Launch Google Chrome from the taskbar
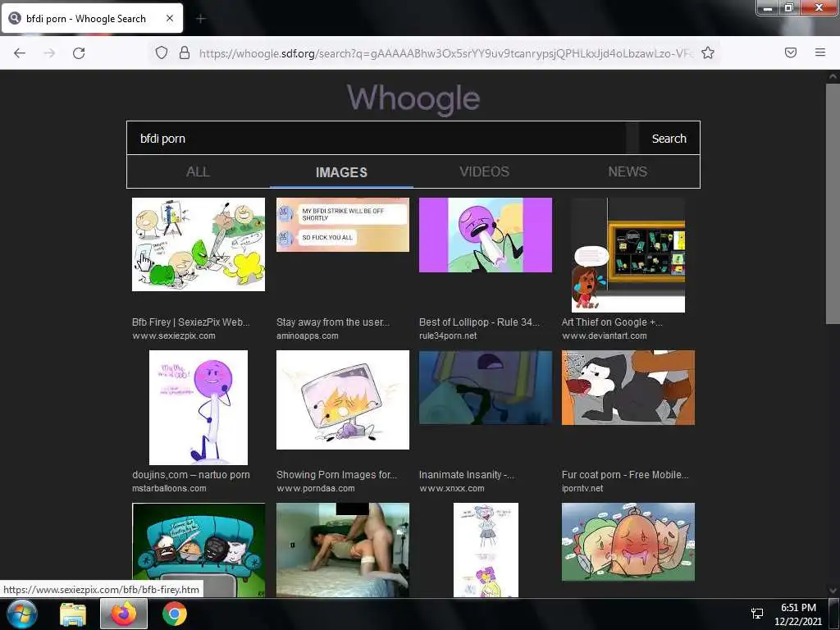The image size is (840, 630). [x=175, y=614]
